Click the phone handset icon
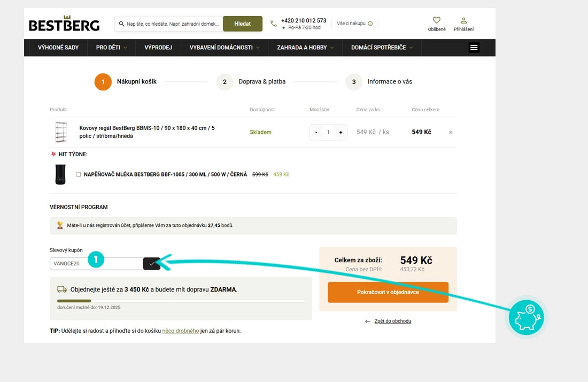Image resolution: width=588 pixels, height=382 pixels. click(273, 22)
